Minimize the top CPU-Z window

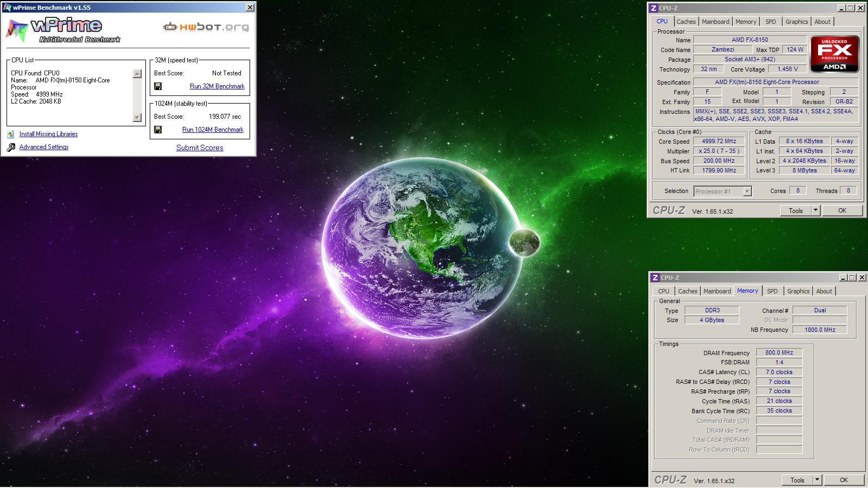pyautogui.click(x=841, y=8)
